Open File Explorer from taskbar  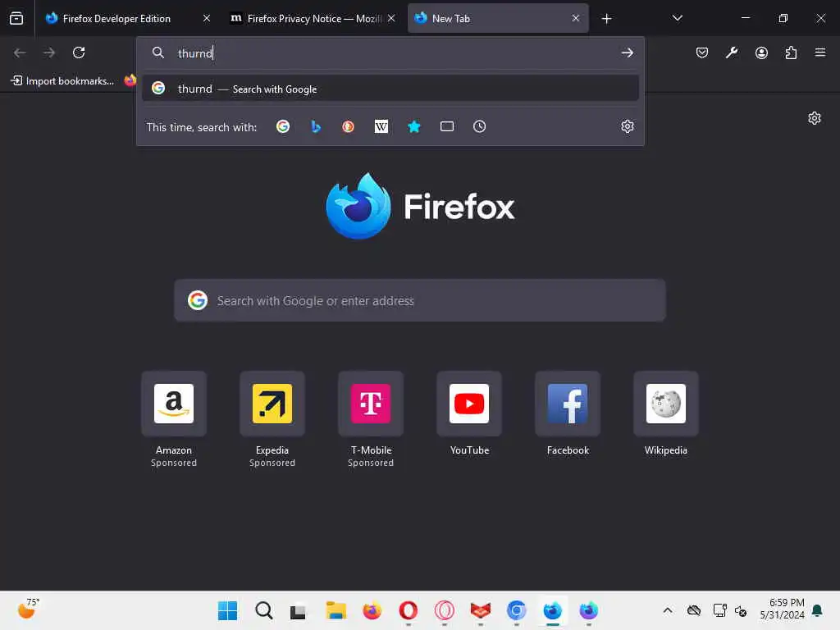coord(336,610)
